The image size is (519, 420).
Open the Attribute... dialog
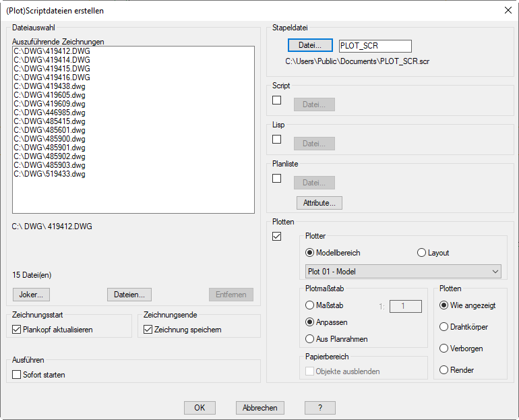tap(319, 203)
